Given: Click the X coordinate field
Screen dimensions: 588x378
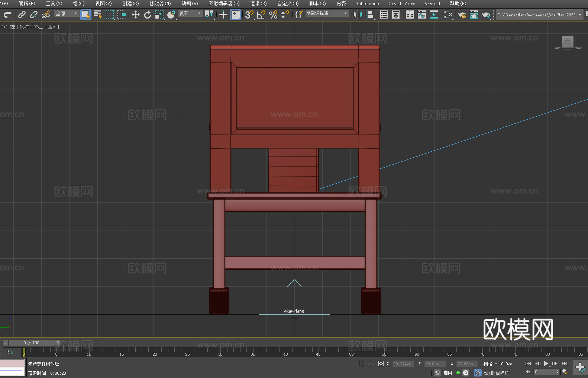Looking at the screenshot, I should click(403, 364).
